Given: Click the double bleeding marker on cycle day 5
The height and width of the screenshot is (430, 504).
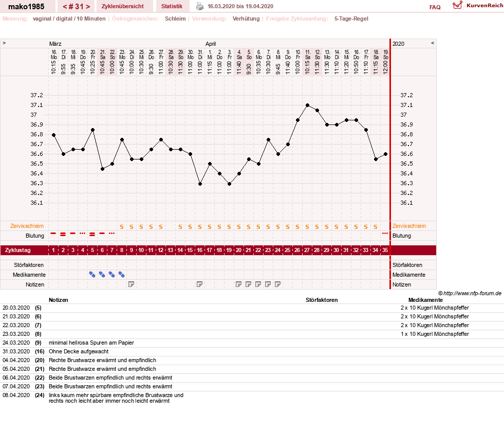Looking at the screenshot, I should click(x=92, y=235).
